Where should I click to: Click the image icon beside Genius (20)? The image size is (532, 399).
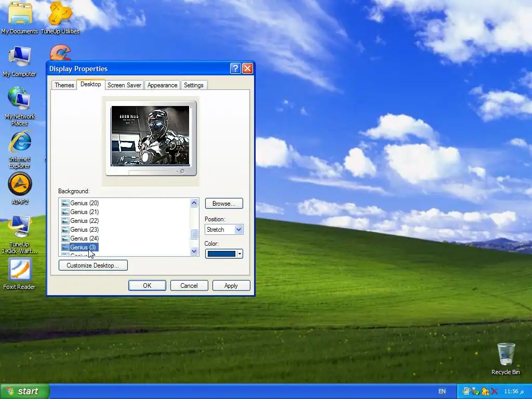click(x=65, y=203)
